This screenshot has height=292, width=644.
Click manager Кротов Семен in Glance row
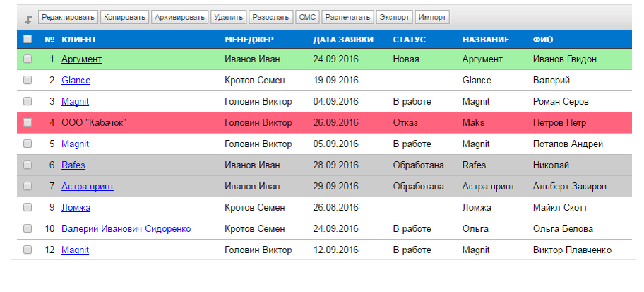(x=255, y=80)
